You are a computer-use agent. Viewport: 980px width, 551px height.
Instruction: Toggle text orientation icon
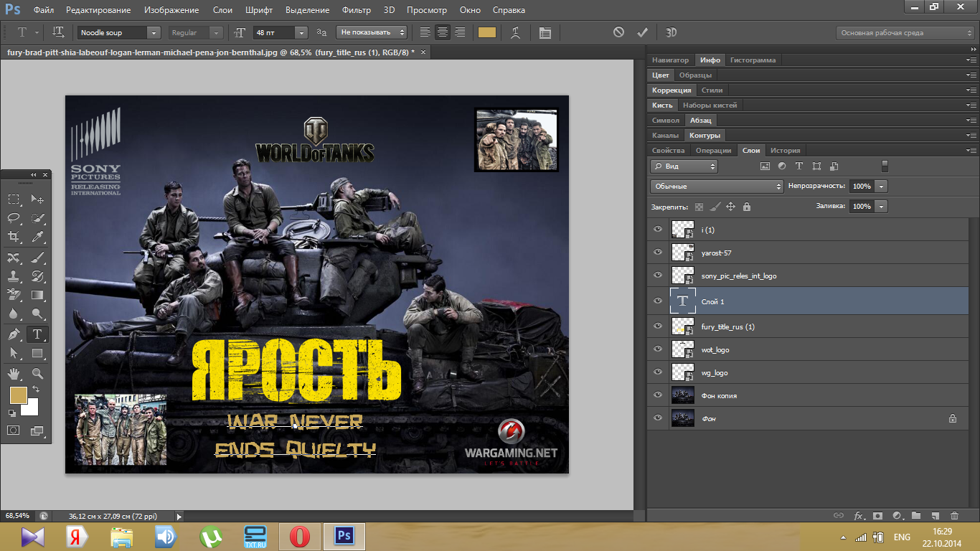coord(58,32)
